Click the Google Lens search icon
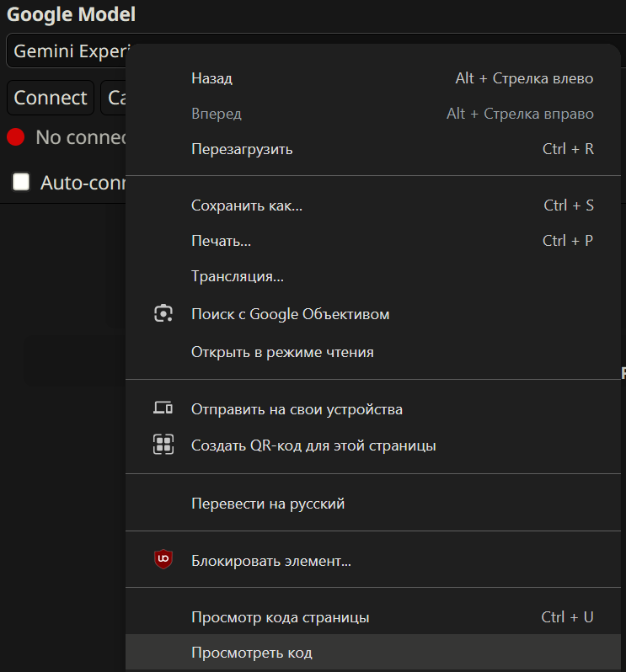626x672 pixels. 163,313
